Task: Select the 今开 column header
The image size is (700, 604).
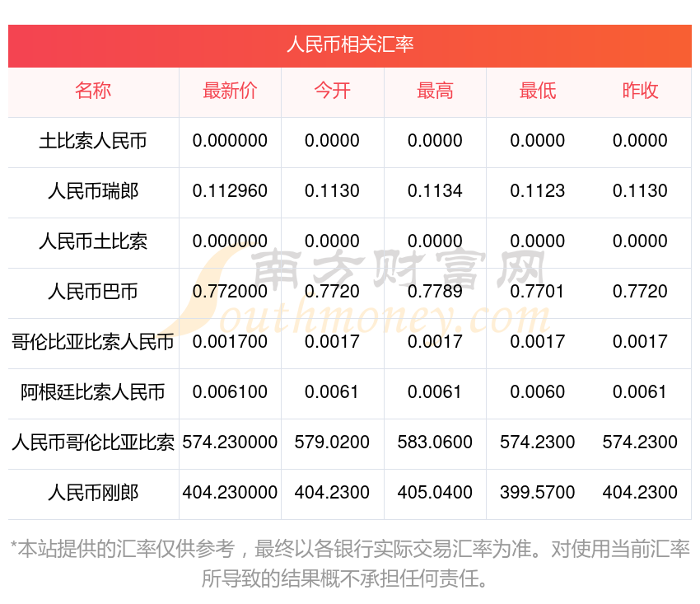Action: (x=332, y=91)
